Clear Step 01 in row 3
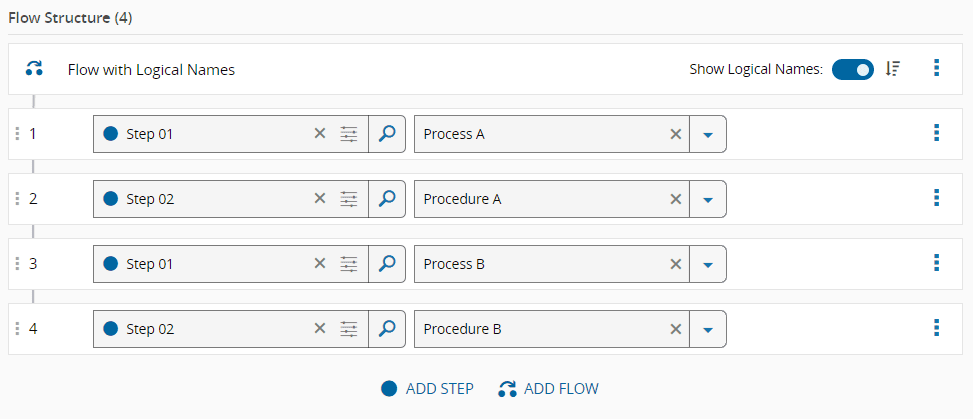 (x=320, y=264)
